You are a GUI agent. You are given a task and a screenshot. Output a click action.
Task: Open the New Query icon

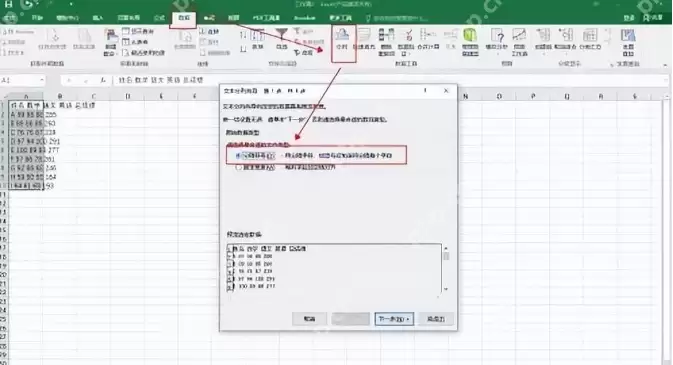[x=110, y=41]
